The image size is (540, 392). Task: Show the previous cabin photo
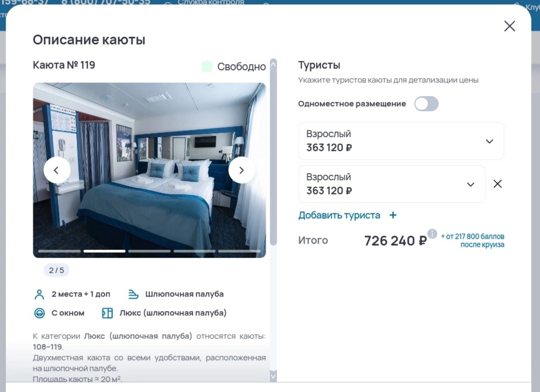click(x=57, y=170)
